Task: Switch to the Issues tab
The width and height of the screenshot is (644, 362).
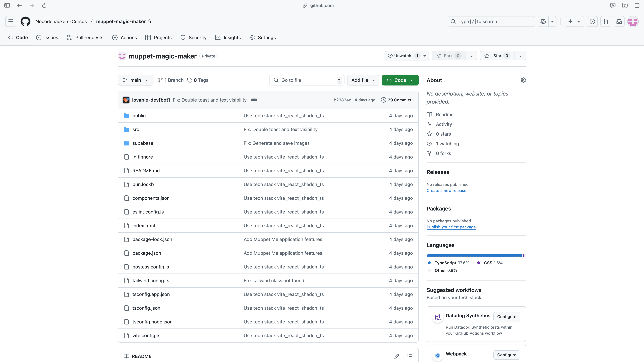Action: [x=47, y=38]
